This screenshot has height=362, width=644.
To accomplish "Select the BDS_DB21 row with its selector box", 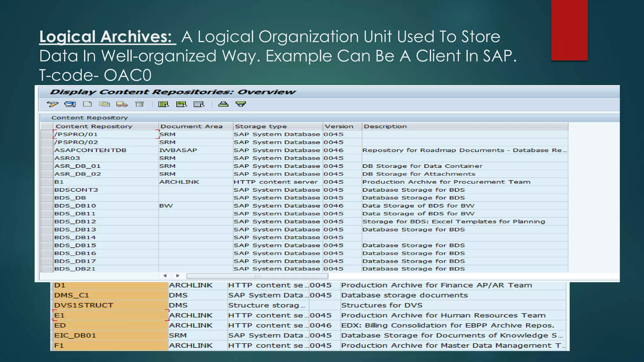I will click(x=47, y=269).
